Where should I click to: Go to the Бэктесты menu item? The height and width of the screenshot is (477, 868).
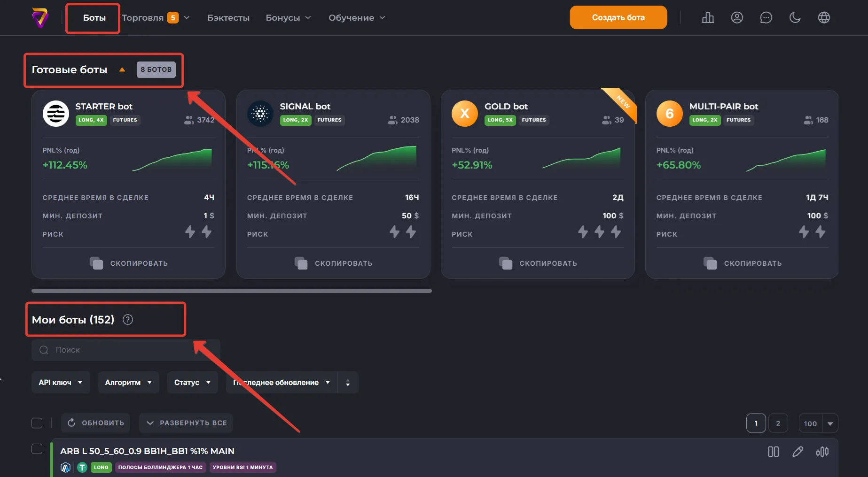click(x=228, y=18)
